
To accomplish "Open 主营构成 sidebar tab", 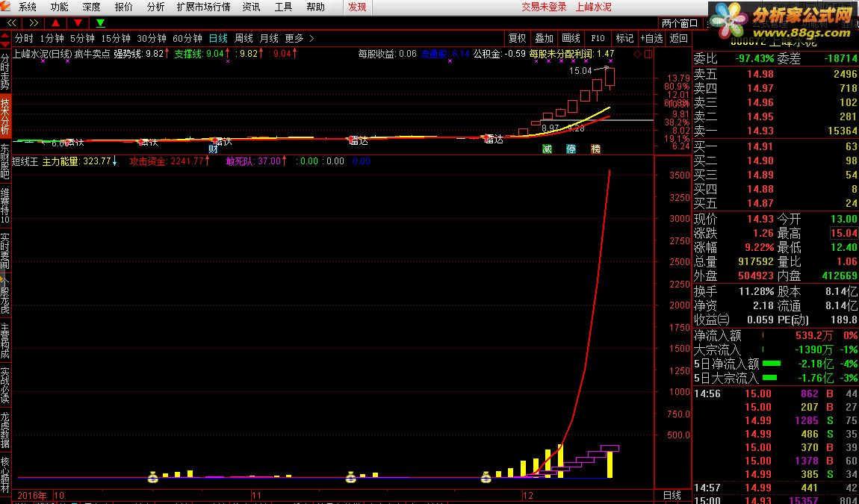I will (x=5, y=340).
